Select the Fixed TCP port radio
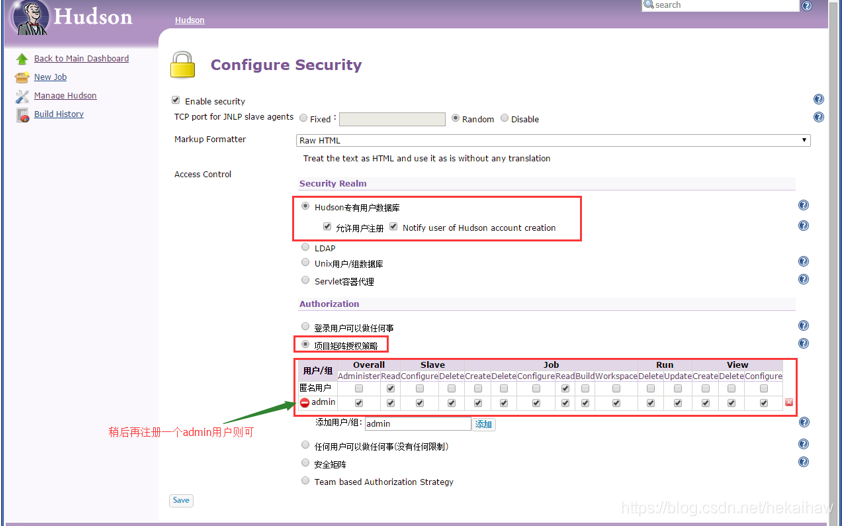Viewport: 844px width, 526px height. point(303,118)
